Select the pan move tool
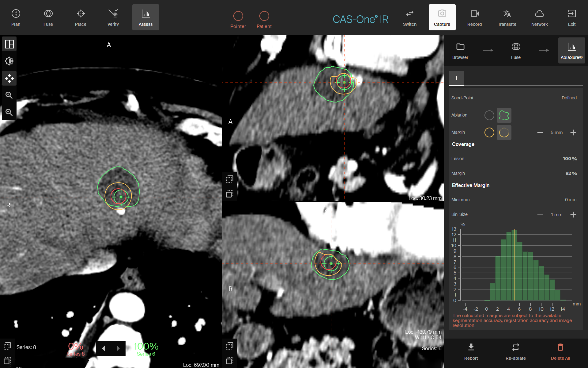Viewport: 588px width, 368px height. point(9,79)
